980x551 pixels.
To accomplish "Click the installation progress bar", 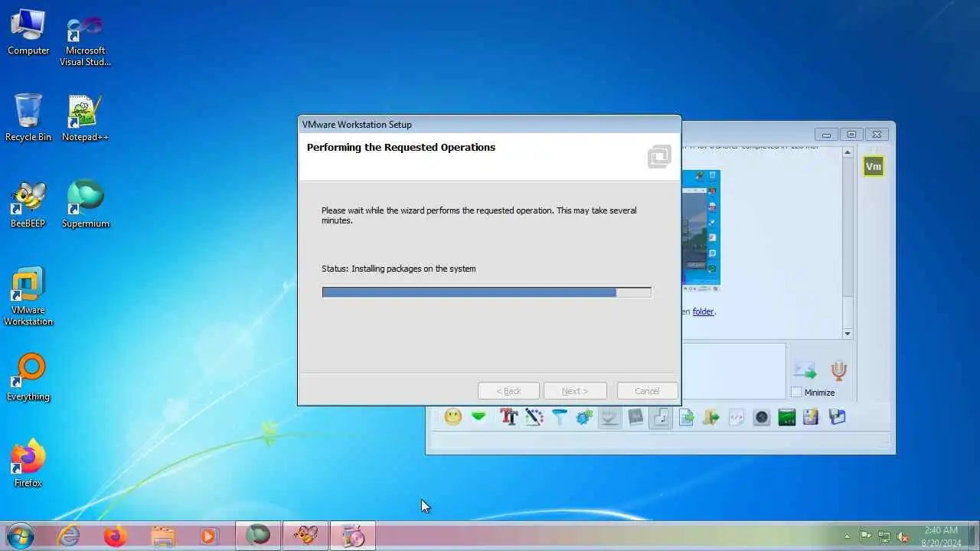I will click(486, 292).
